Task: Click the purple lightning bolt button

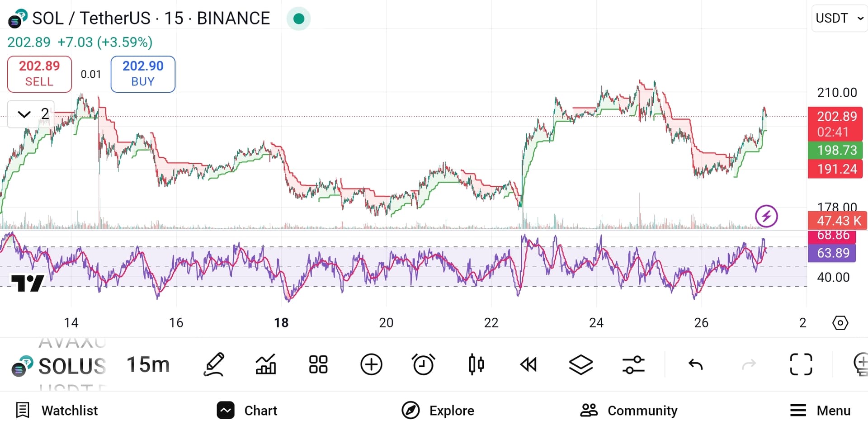Action: (766, 216)
